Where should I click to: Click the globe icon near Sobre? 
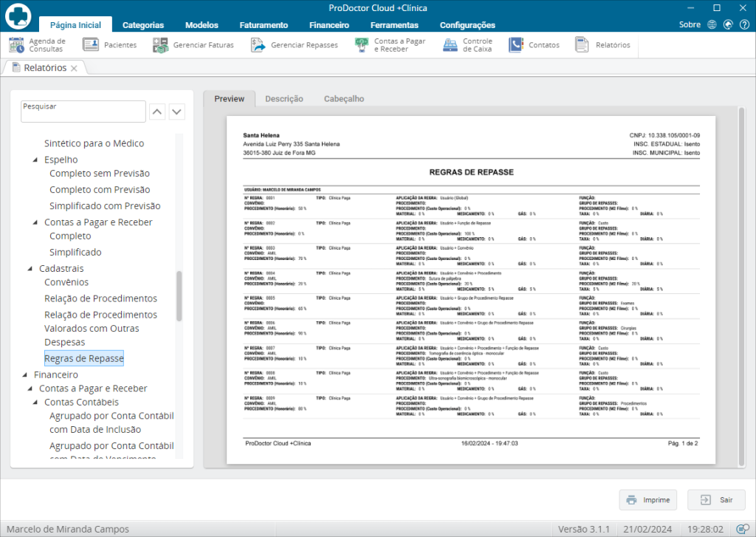pyautogui.click(x=712, y=24)
